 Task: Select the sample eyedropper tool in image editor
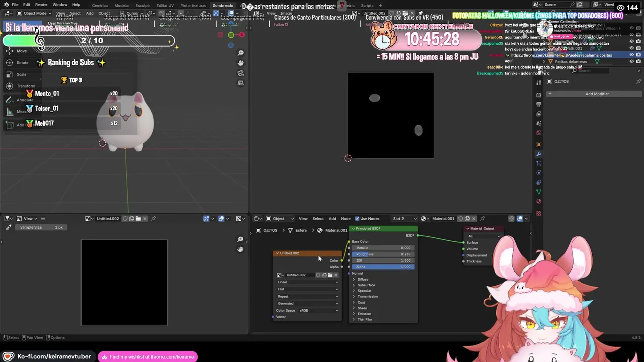pyautogui.click(x=8, y=227)
